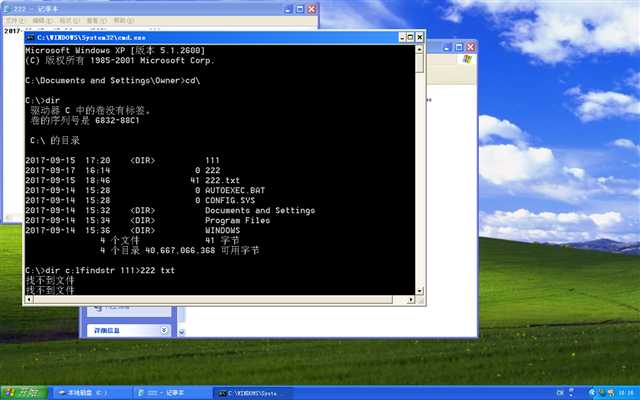Open the 编辑 menu in Notepad

coord(42,20)
